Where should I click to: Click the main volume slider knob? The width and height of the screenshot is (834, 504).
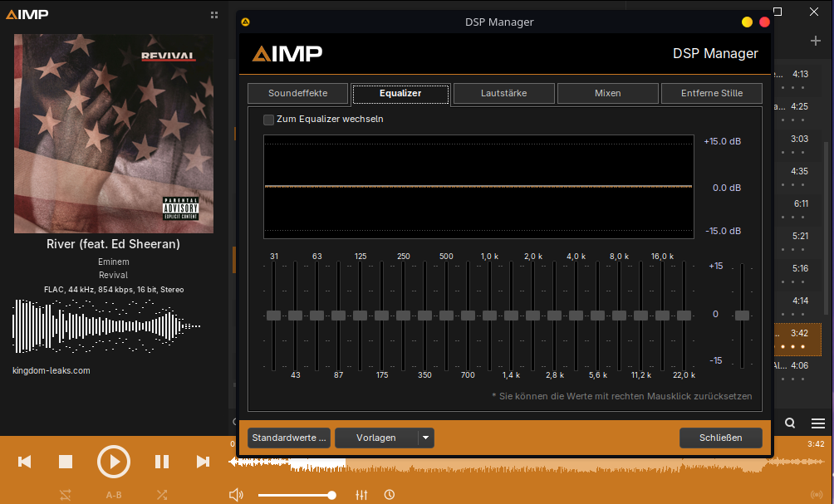click(332, 495)
